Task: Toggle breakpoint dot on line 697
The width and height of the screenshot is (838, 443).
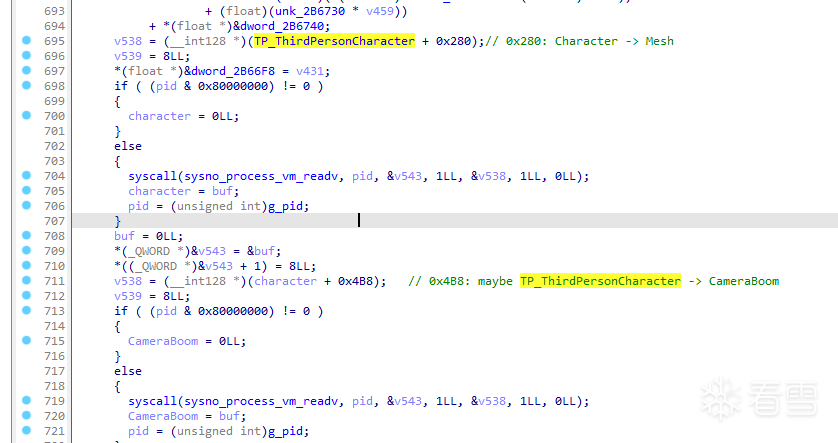Action: [26, 70]
